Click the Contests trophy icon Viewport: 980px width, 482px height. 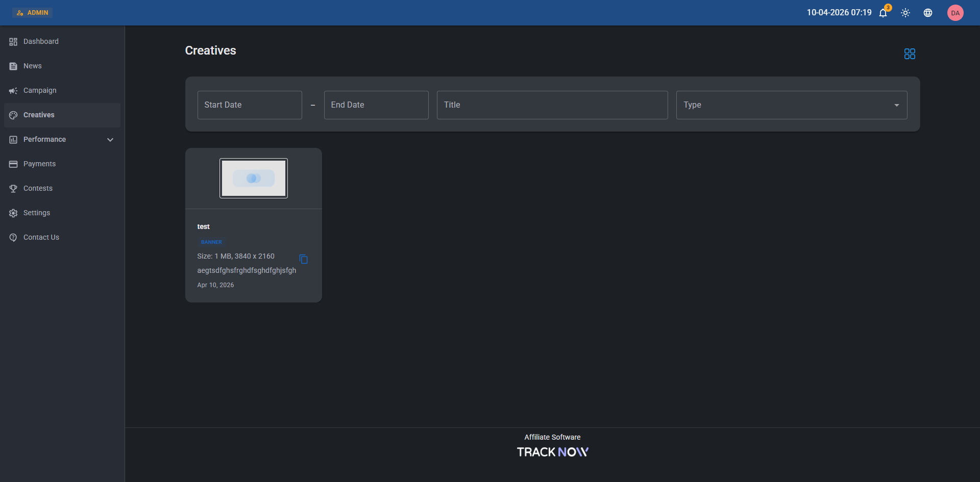tap(13, 188)
